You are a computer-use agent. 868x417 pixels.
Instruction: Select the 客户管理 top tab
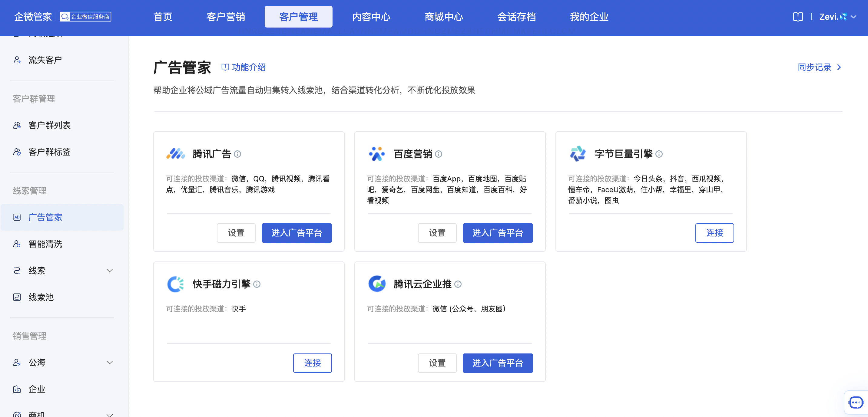(x=299, y=17)
